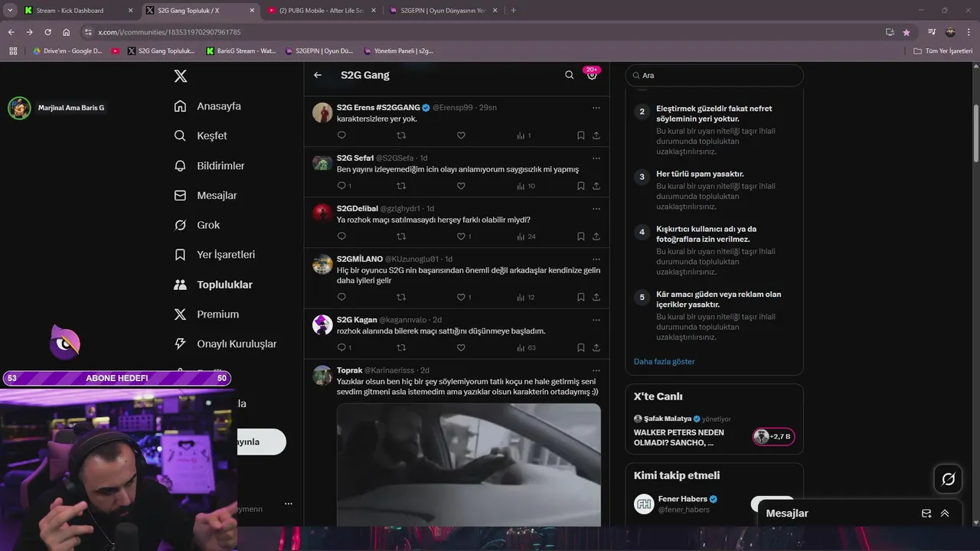Open Topluluklar communities

tap(213, 285)
